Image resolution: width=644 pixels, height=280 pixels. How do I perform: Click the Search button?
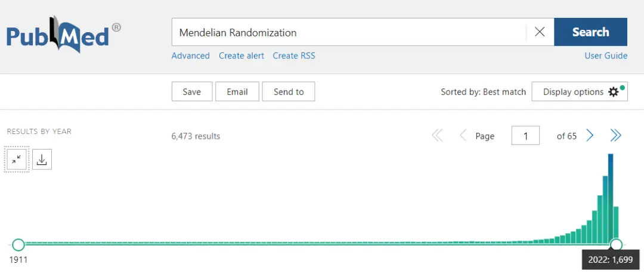coord(590,32)
